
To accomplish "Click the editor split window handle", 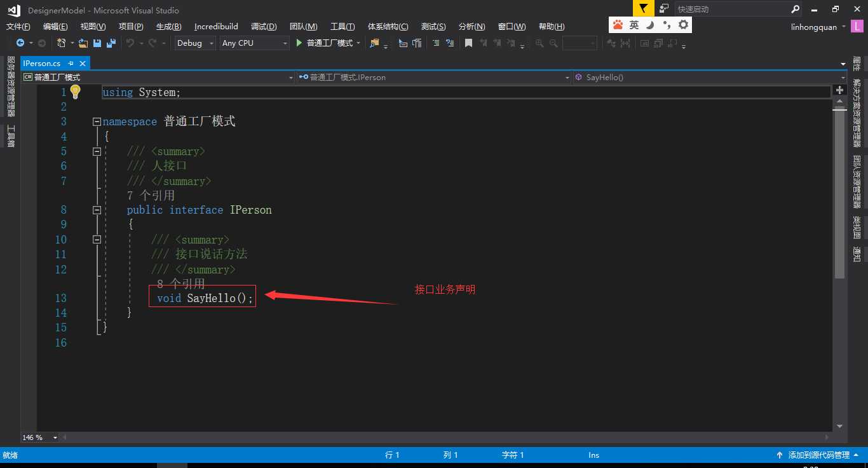I will click(x=839, y=90).
